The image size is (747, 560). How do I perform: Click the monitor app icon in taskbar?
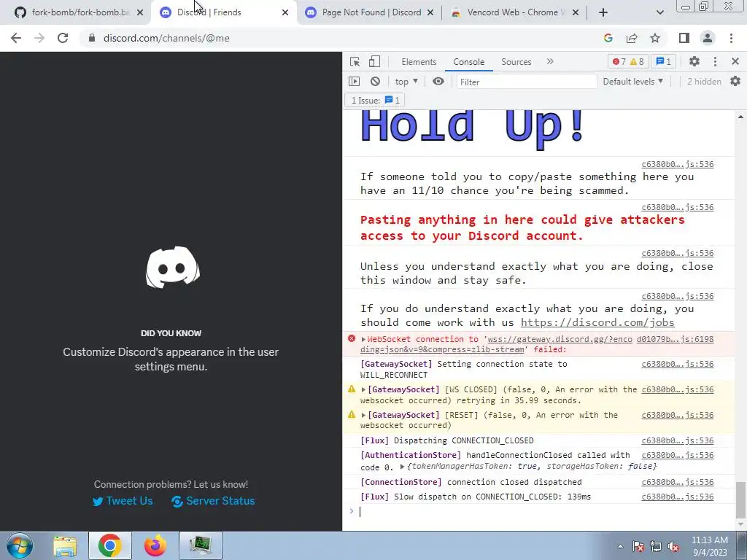201,545
